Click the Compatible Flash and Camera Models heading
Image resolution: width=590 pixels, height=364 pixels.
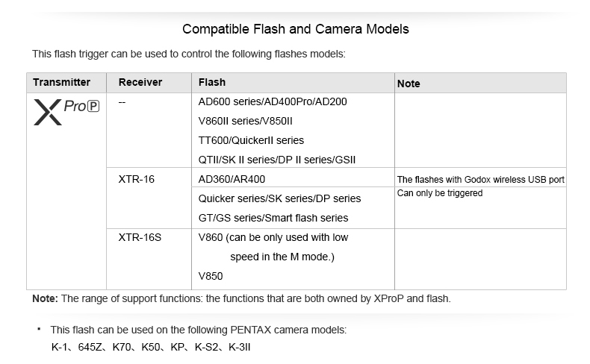tap(296, 30)
